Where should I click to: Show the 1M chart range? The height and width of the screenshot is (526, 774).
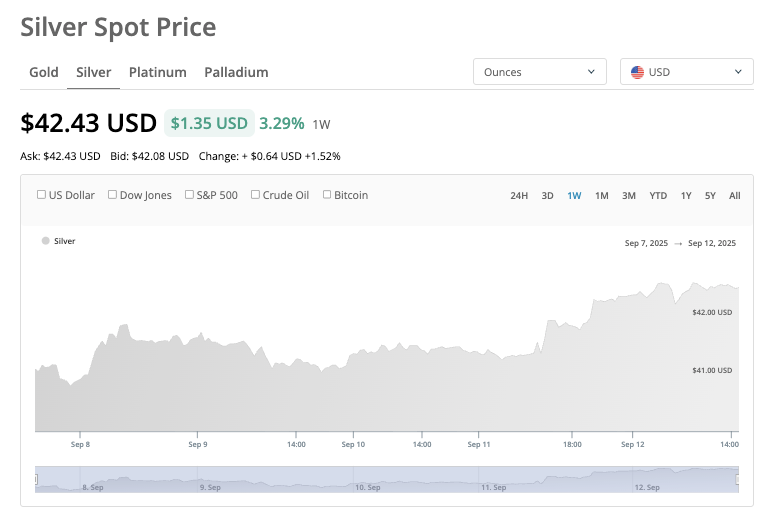[x=602, y=196]
